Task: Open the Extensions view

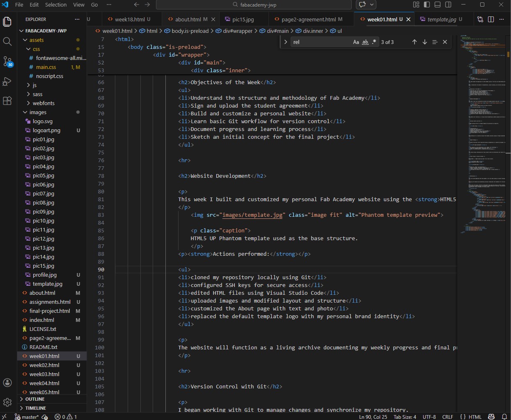Action: click(7, 101)
